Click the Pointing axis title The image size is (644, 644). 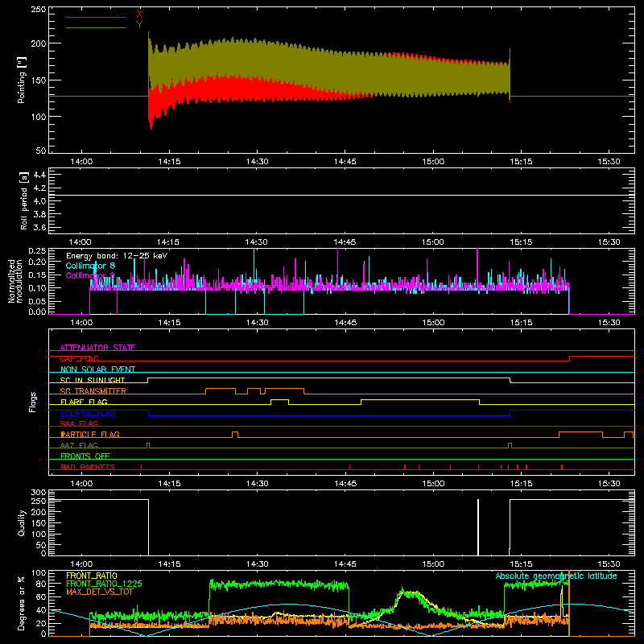point(21,80)
